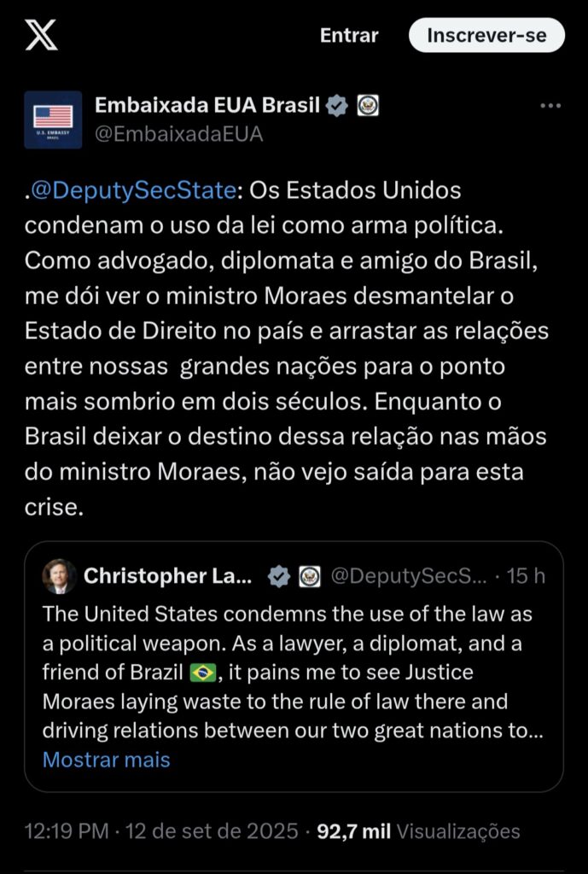Click the Christopher La... name in quote
Screen dimensions: 588x874
[x=167, y=576]
